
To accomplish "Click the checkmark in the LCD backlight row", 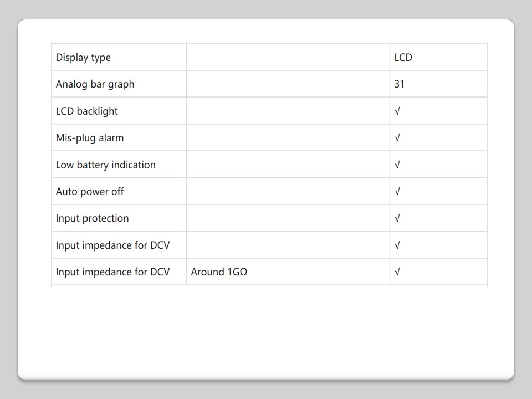I will click(397, 111).
